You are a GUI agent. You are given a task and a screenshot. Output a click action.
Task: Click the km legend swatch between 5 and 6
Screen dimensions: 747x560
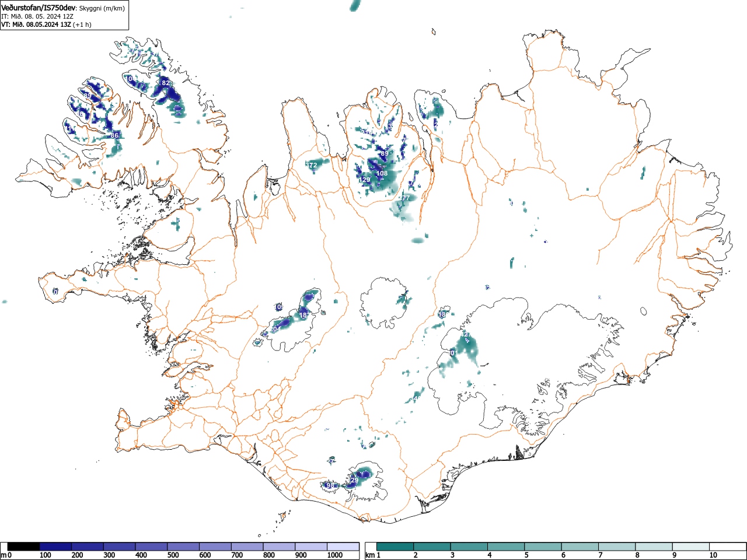click(543, 547)
